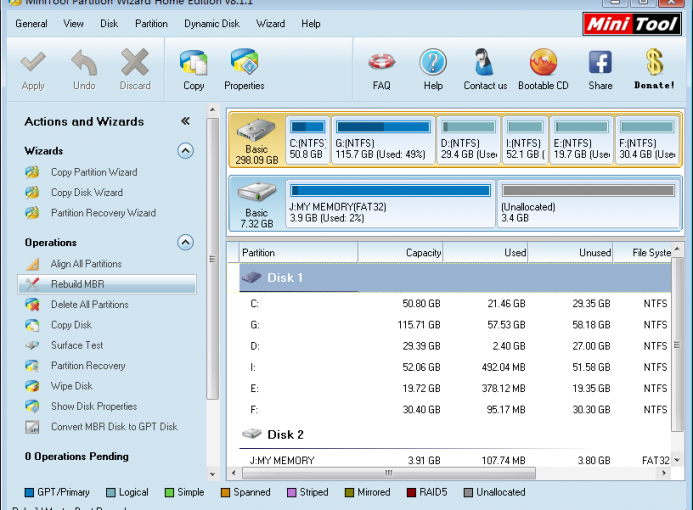693x510 pixels.
Task: Collapse the Operations section
Action: click(x=186, y=242)
